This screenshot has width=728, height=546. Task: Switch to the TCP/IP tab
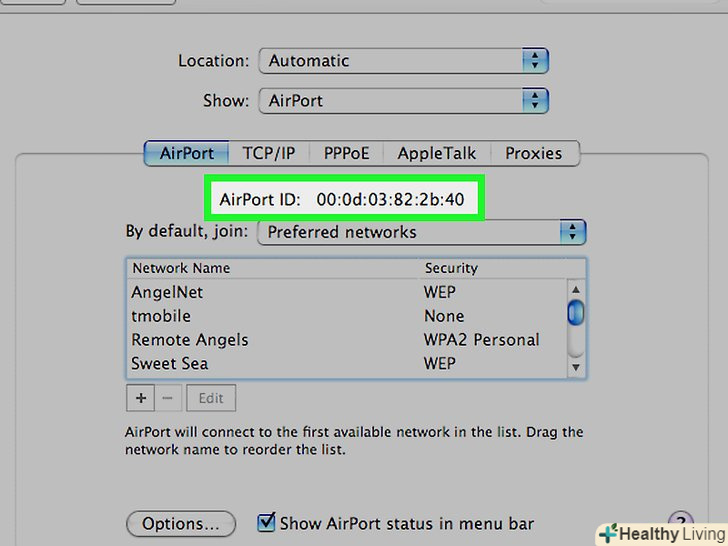tap(269, 153)
